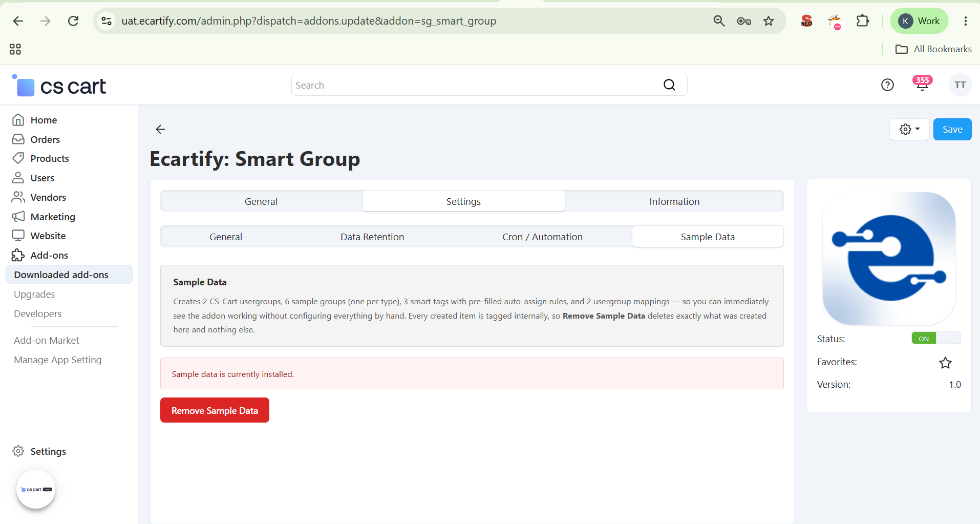Open the Chrome three-dot menu
The width and height of the screenshot is (980, 524).
[x=966, y=21]
